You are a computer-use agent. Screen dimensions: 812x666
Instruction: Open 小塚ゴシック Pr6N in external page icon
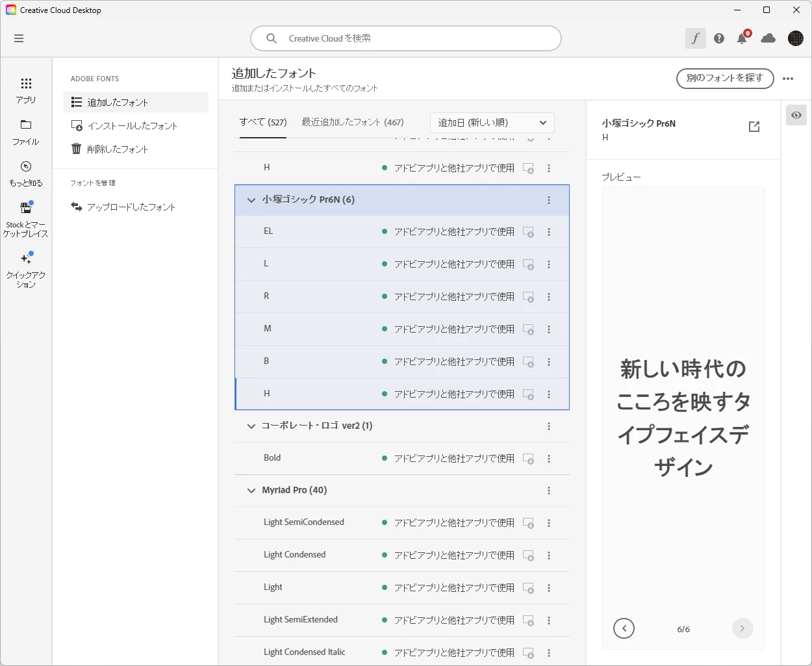point(754,127)
